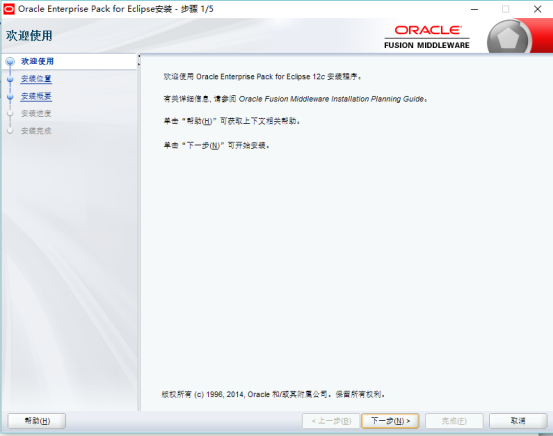Image resolution: width=553 pixels, height=436 pixels.
Task: Click the 帮助(H) help button
Action: [37, 421]
